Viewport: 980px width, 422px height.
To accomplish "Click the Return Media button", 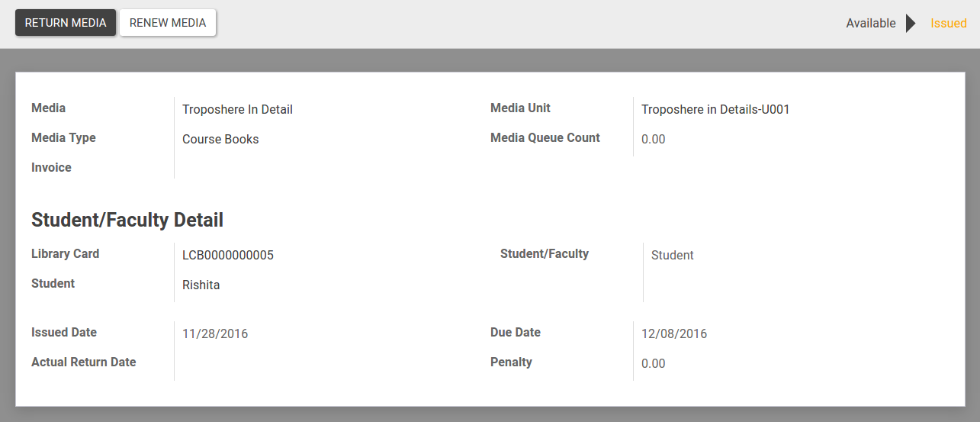I will pyautogui.click(x=66, y=23).
